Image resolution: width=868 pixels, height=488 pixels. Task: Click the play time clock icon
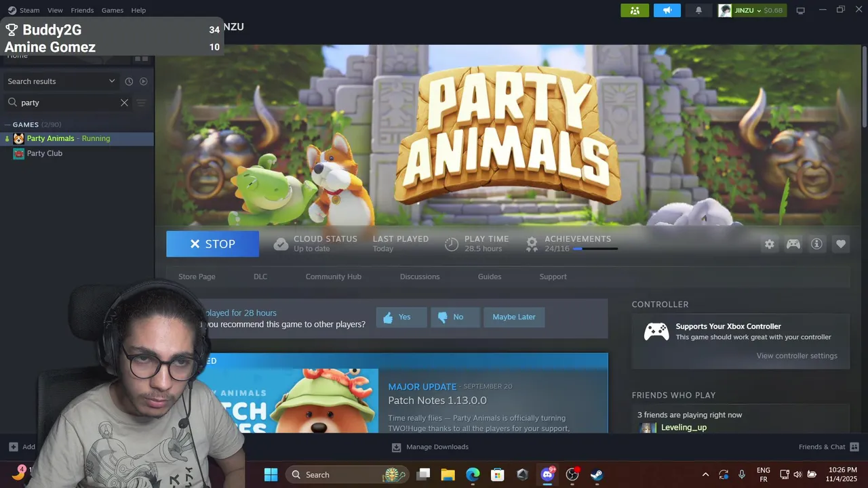click(452, 244)
